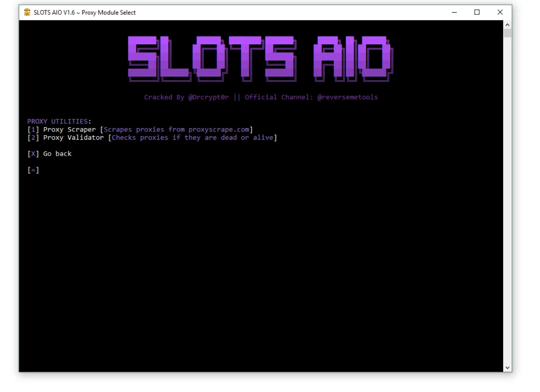Click the scrollbar up arrow

(x=507, y=25)
